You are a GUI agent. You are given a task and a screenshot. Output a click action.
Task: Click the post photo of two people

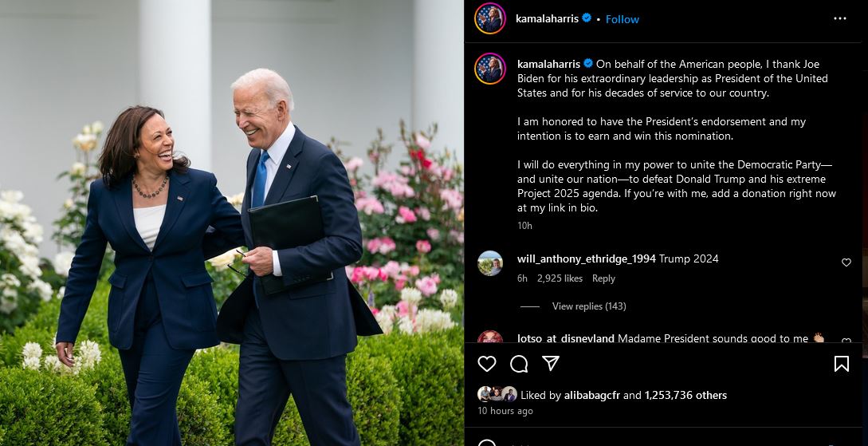pos(232,223)
